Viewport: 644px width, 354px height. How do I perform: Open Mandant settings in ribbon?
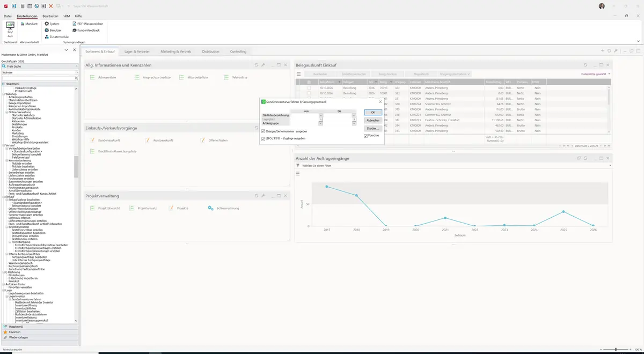coord(29,24)
